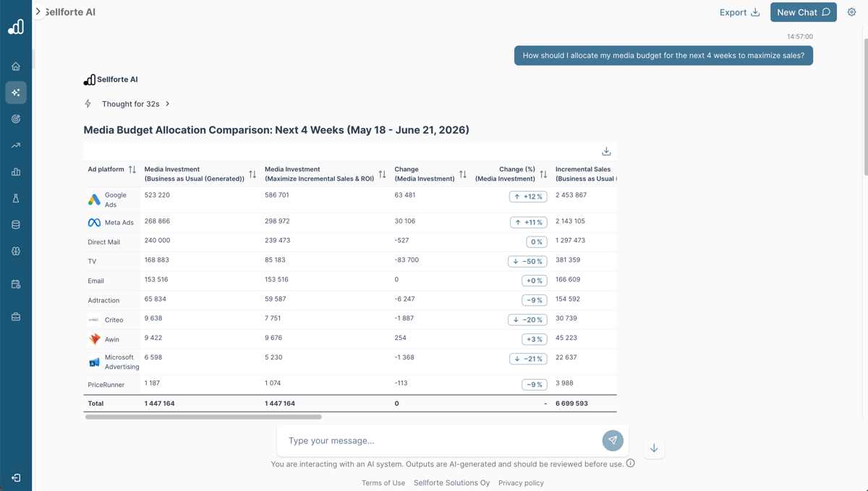Start a New Chat
This screenshot has height=491, width=868.
pos(804,12)
